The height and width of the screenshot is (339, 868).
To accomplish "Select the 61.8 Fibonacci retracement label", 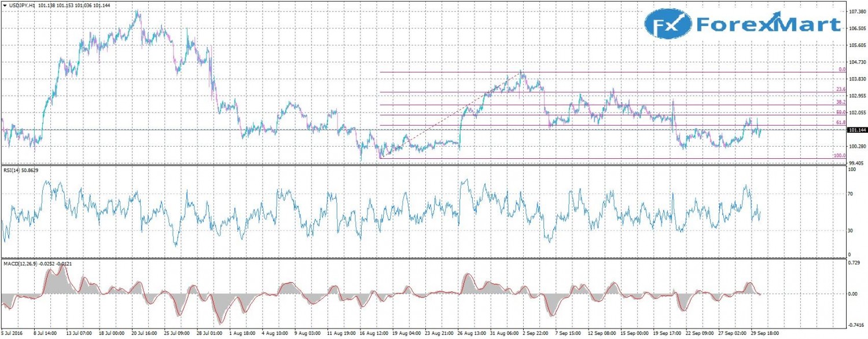I will point(841,123).
